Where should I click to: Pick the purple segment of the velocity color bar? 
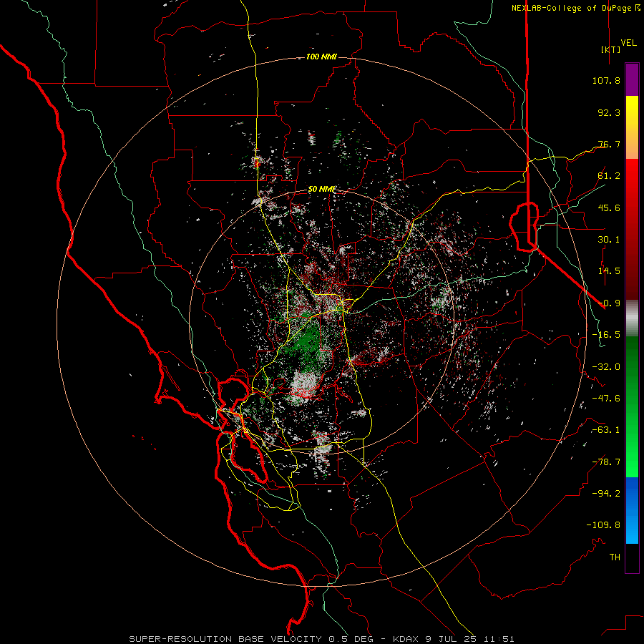pos(632,79)
